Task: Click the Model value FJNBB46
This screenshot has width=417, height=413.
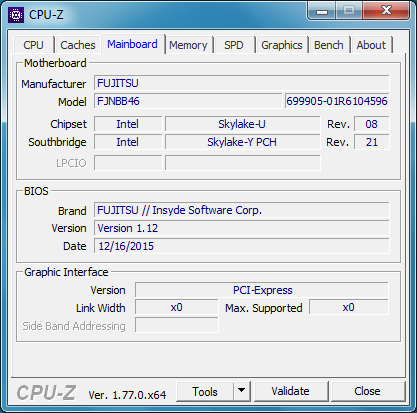Action: [x=188, y=101]
